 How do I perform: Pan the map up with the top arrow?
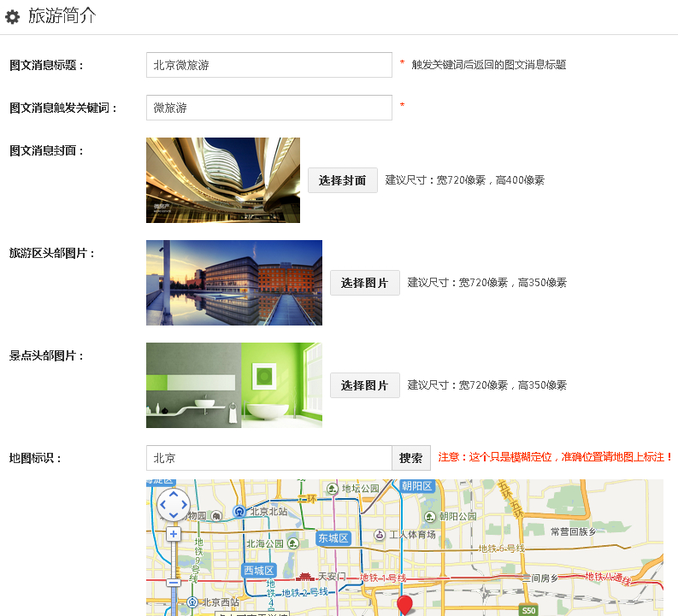[x=174, y=494]
